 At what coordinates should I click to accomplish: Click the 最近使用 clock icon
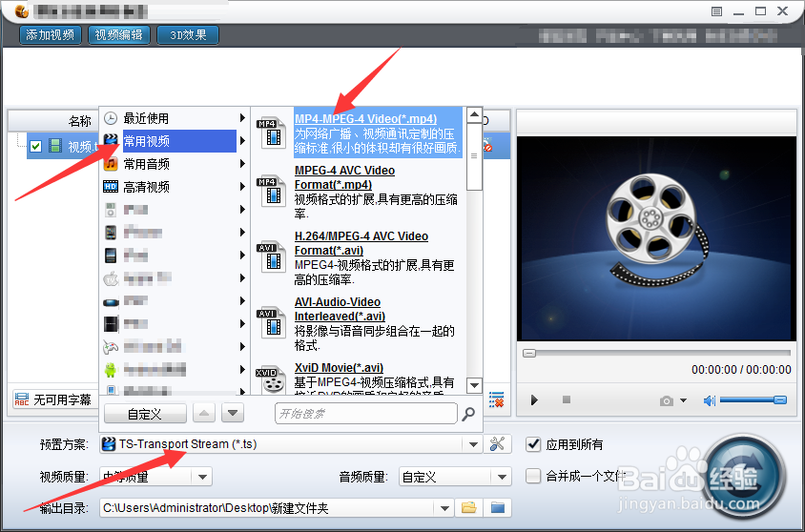(x=111, y=118)
